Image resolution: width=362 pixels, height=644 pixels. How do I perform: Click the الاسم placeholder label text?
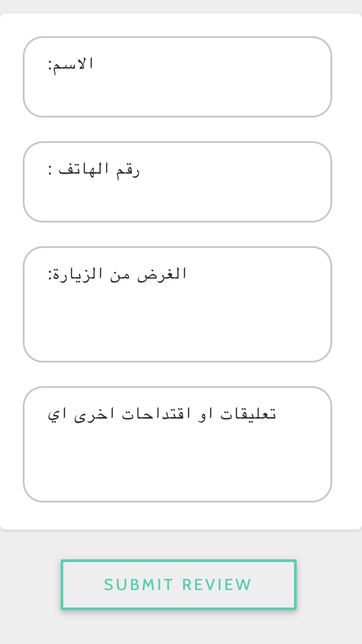pyautogui.click(x=71, y=65)
